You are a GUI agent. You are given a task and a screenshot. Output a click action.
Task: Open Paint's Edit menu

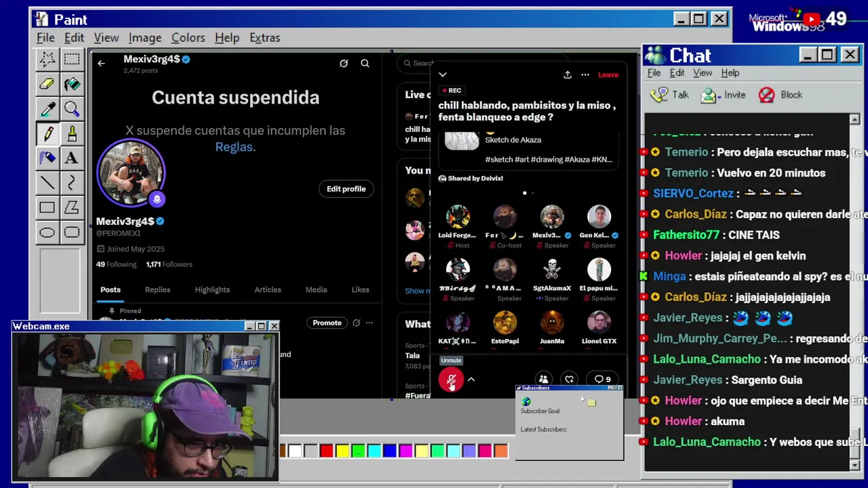pos(74,37)
